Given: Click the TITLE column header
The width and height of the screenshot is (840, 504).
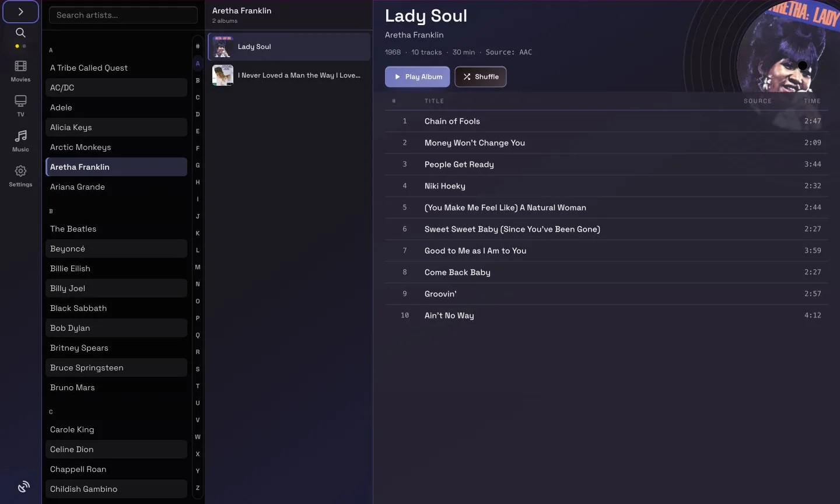Looking at the screenshot, I should pos(434,101).
